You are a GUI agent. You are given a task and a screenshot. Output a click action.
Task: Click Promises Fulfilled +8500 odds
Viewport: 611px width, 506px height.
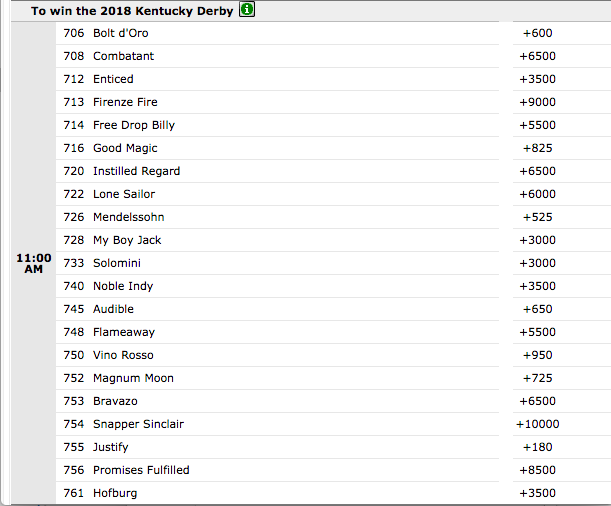point(537,470)
